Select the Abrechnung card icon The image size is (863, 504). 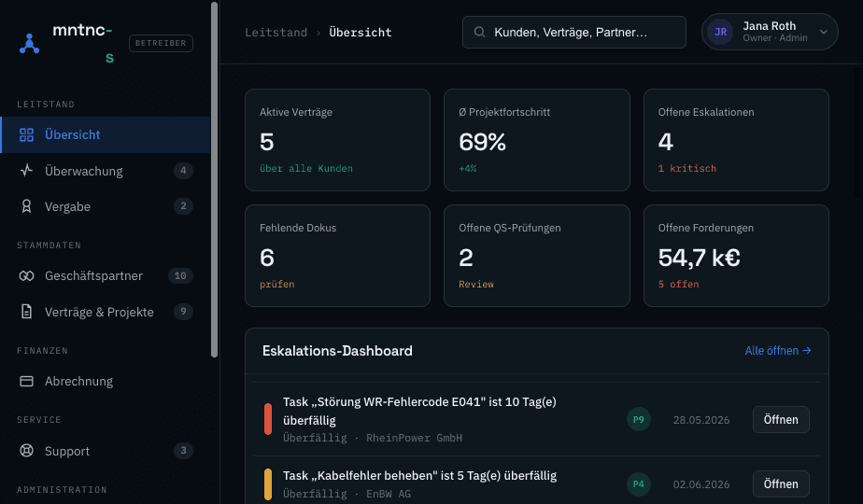[x=26, y=381]
